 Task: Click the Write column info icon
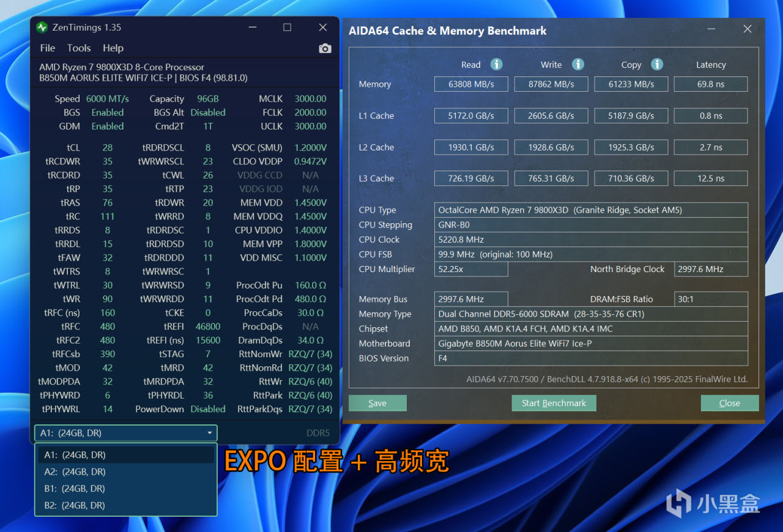point(577,64)
